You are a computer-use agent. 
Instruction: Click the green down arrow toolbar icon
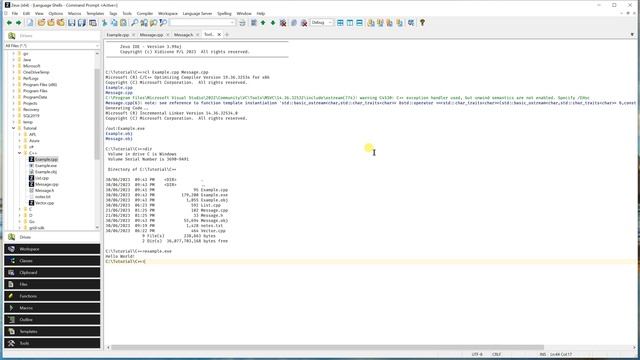coord(273,23)
